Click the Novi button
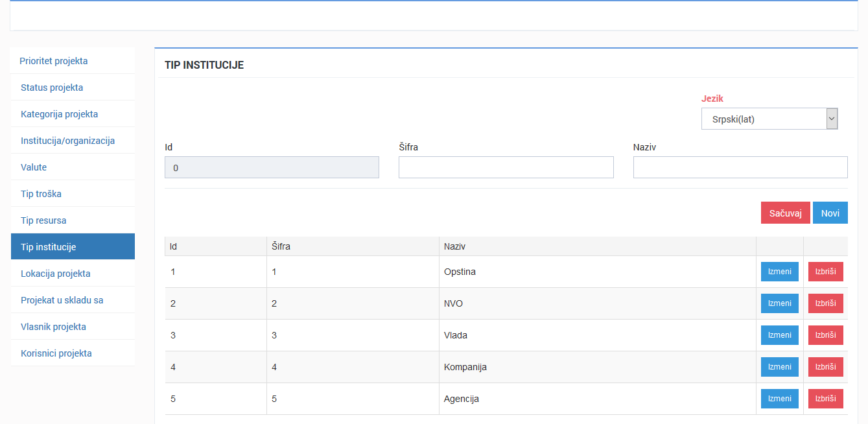Viewport: 868px width, 424px height. click(x=830, y=213)
